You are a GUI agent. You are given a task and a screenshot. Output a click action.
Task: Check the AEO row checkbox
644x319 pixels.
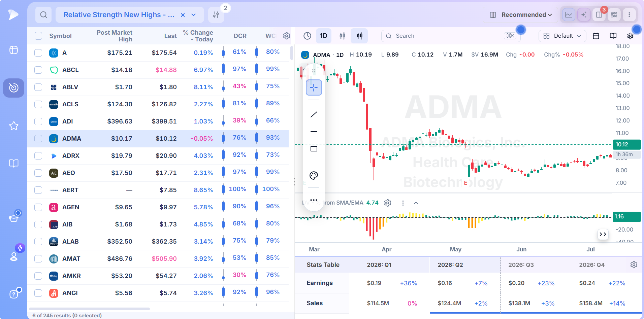38,173
